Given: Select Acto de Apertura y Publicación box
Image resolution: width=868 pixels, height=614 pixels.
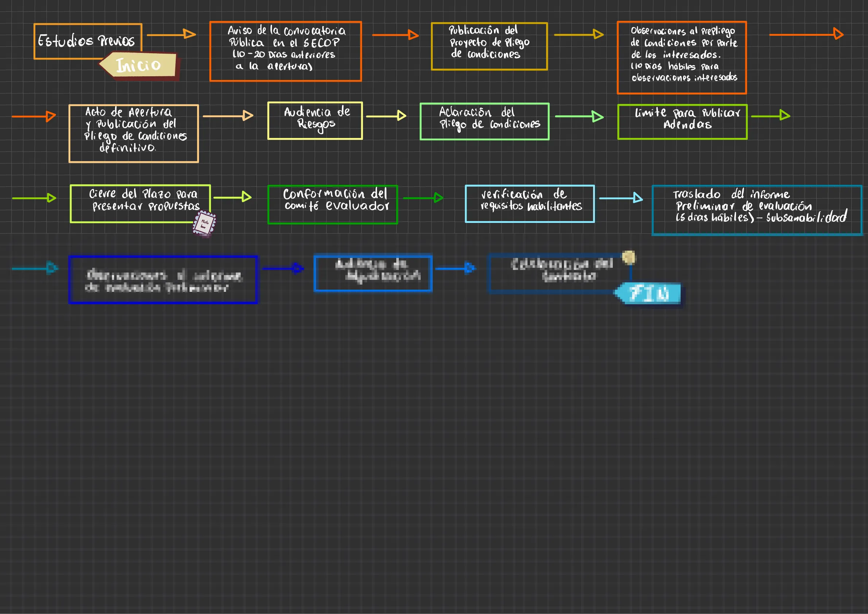Looking at the screenshot, I should pyautogui.click(x=133, y=134).
